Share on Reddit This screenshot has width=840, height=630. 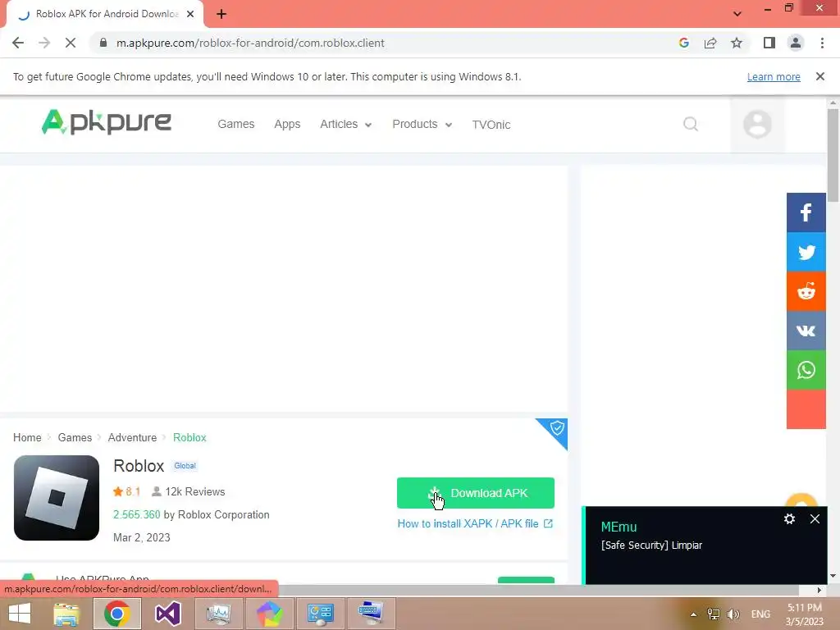[x=806, y=291]
